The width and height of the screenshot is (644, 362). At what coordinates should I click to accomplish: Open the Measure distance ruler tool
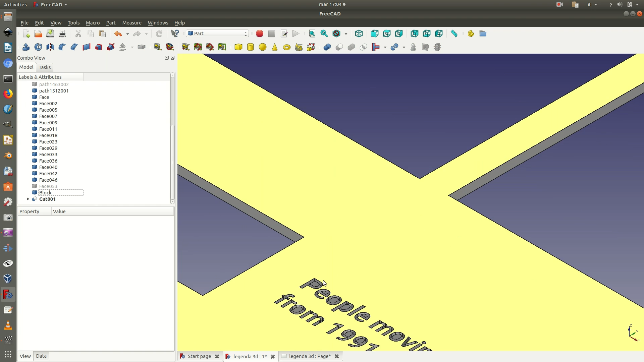454,34
